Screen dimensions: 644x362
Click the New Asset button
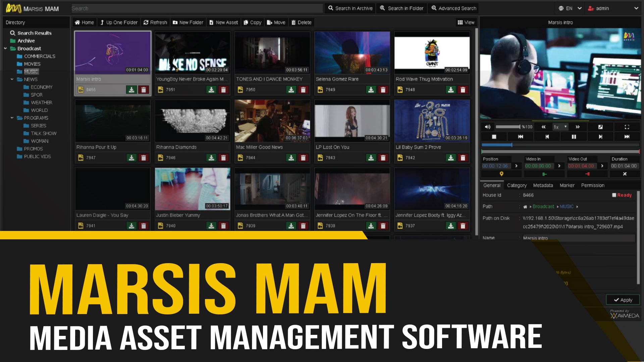224,22
